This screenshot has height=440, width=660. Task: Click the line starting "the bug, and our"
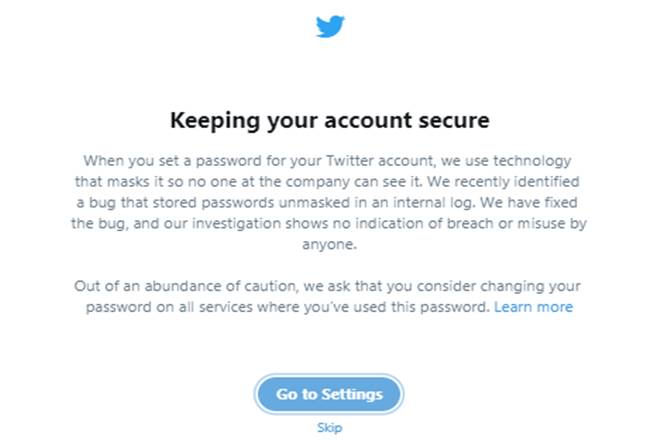330,223
